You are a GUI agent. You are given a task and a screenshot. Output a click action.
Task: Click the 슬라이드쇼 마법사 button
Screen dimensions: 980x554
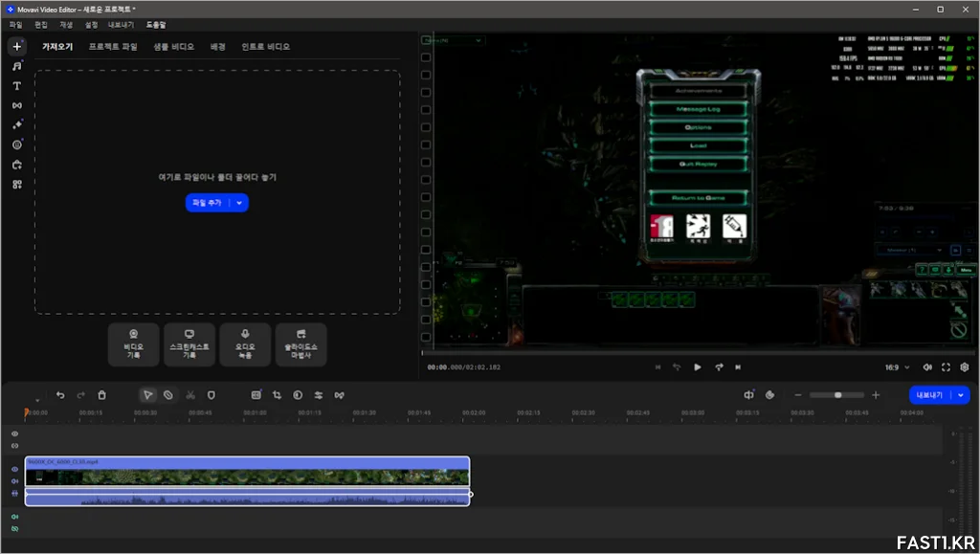(301, 344)
